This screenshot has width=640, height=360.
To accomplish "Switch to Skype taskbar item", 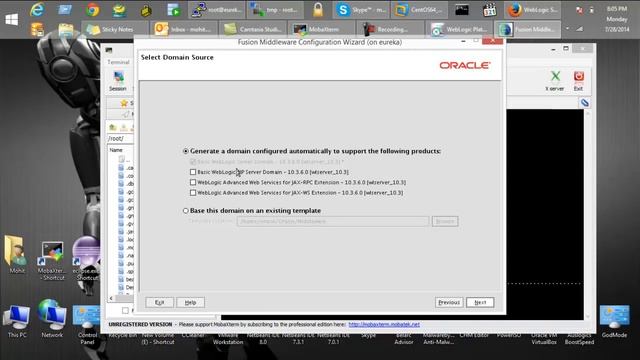I will coord(361,10).
